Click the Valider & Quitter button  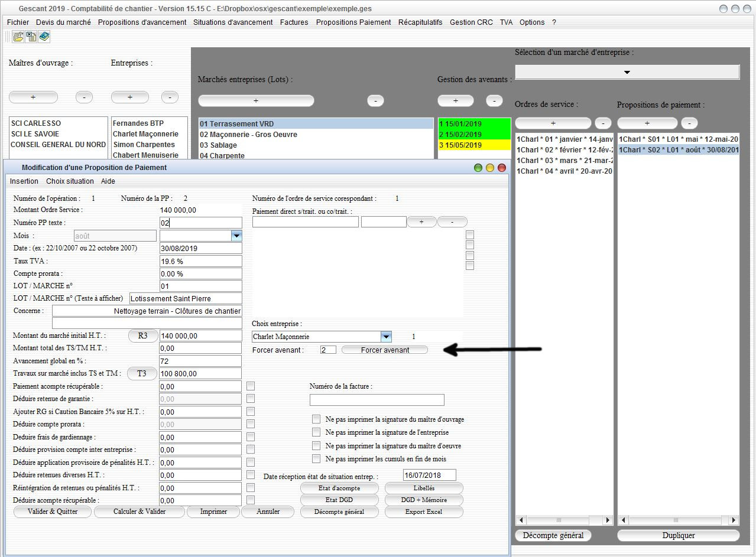coord(53,512)
